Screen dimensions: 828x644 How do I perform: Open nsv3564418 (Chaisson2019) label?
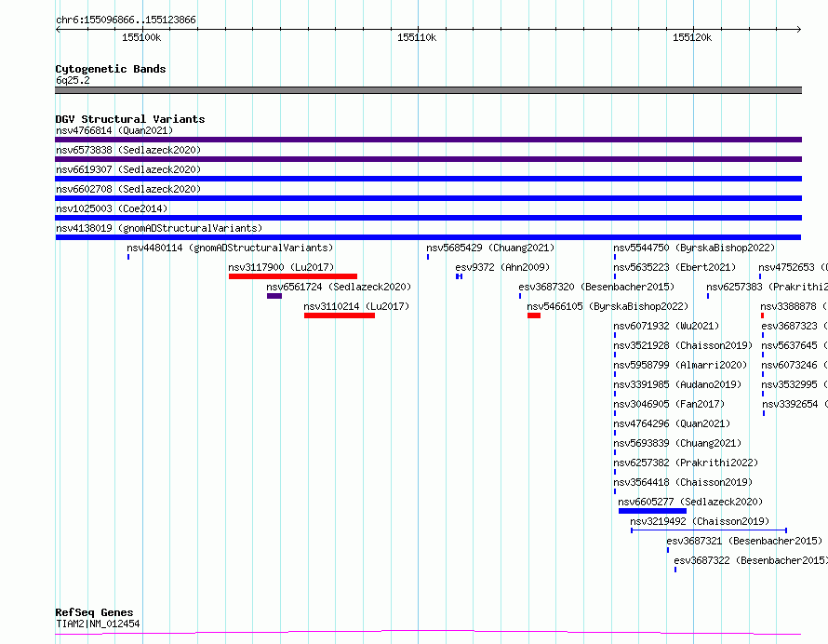coord(683,482)
